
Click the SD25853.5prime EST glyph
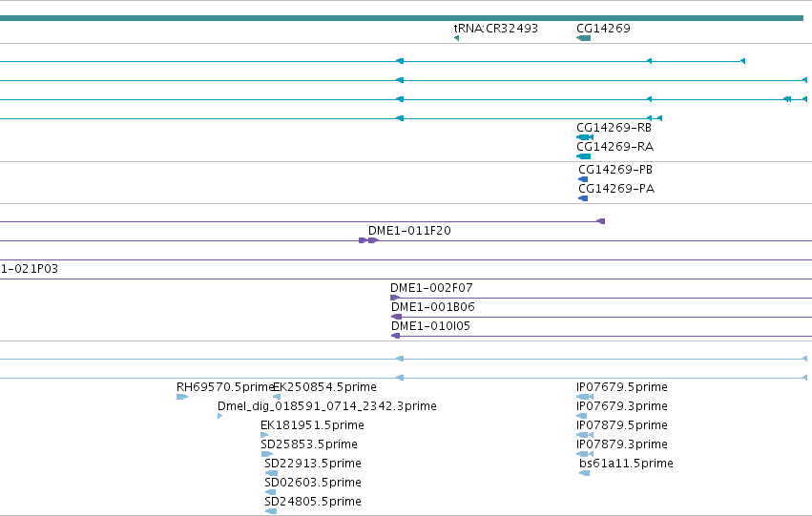[267, 454]
